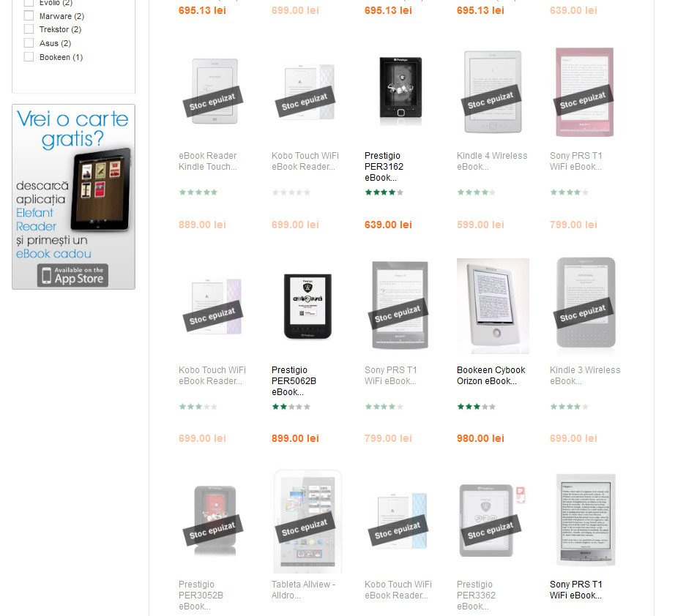The image size is (697, 616).
Task: Select the Bookeen filter checkbox
Action: [29, 57]
